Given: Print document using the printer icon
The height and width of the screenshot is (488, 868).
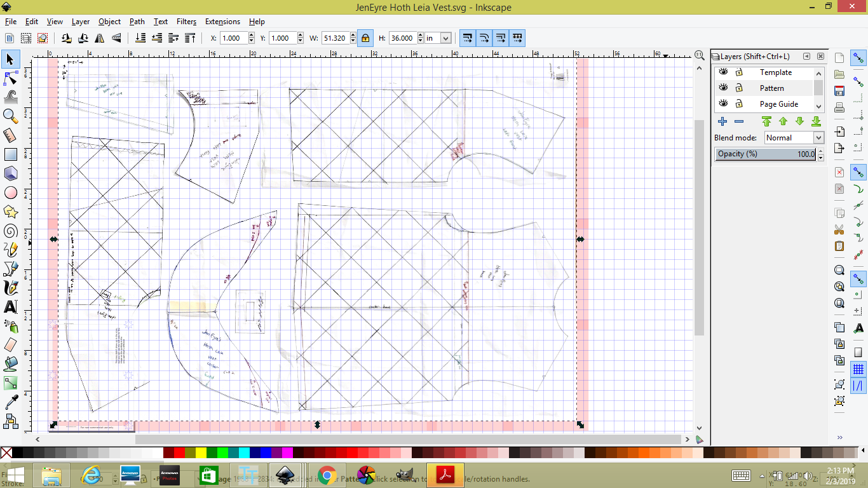Looking at the screenshot, I should (x=839, y=107).
